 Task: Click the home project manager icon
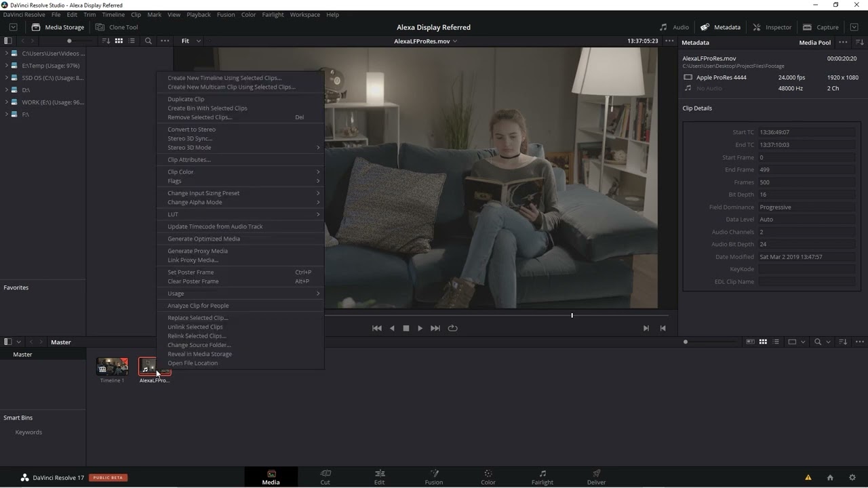point(830,477)
